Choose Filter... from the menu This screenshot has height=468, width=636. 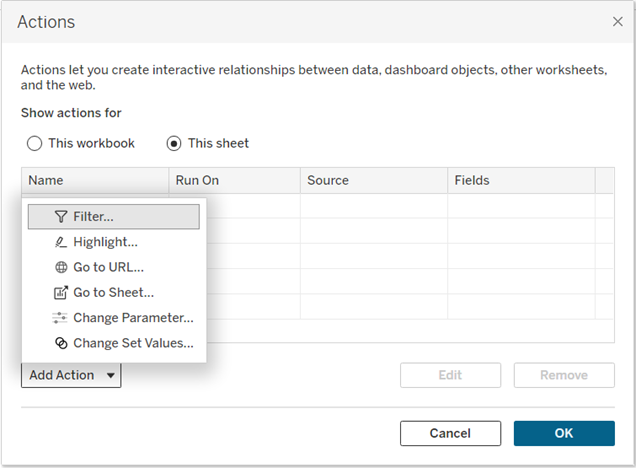click(114, 217)
